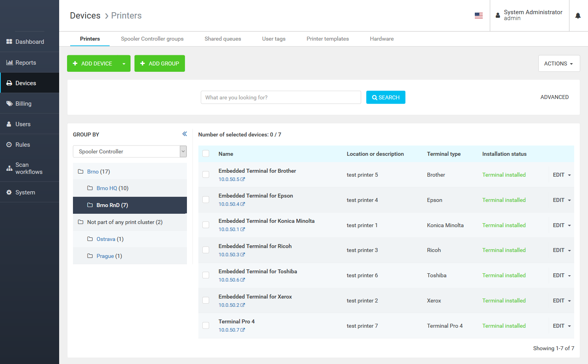Open the Spooler Controller group-by dropdown
588x364 pixels.
click(x=130, y=151)
